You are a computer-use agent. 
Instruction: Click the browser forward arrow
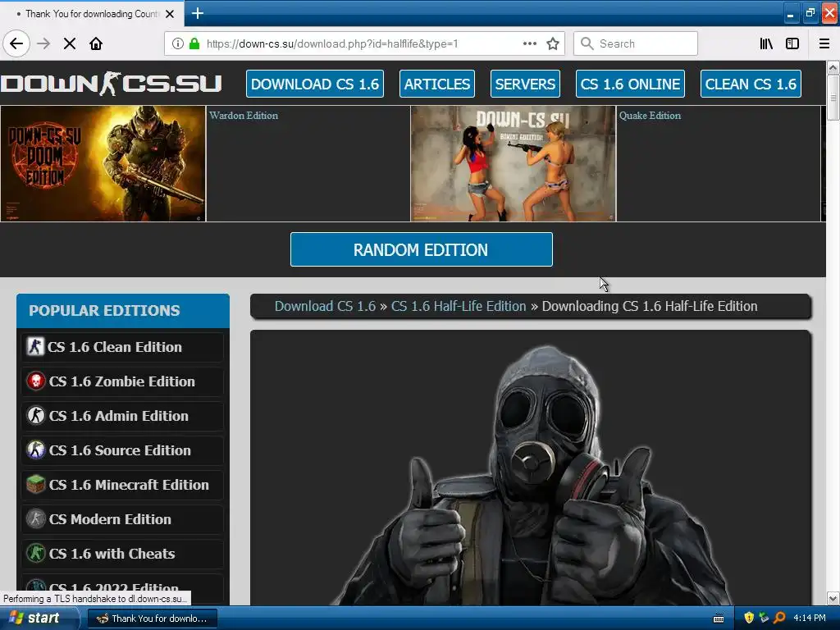pyautogui.click(x=43, y=43)
